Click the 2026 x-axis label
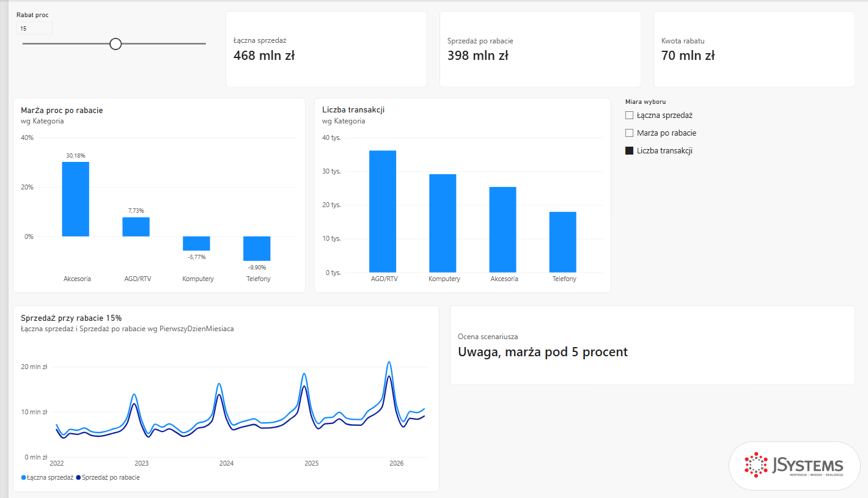868x498 pixels. 397,463
